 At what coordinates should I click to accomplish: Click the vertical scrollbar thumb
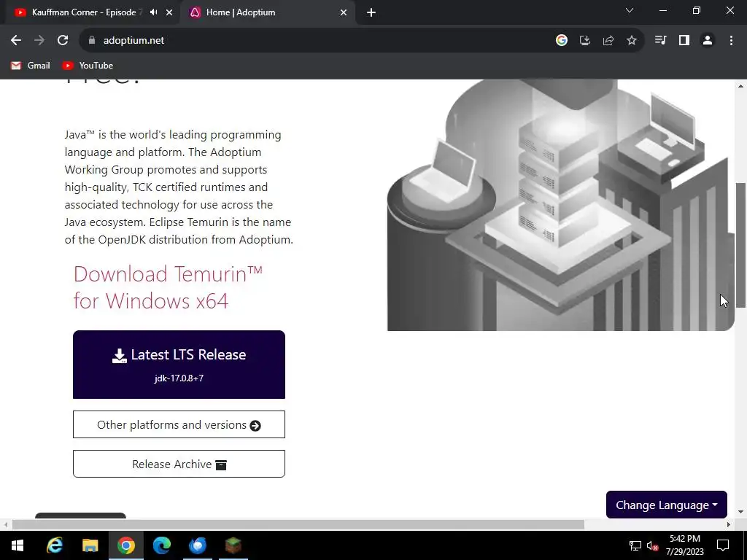coord(741,245)
